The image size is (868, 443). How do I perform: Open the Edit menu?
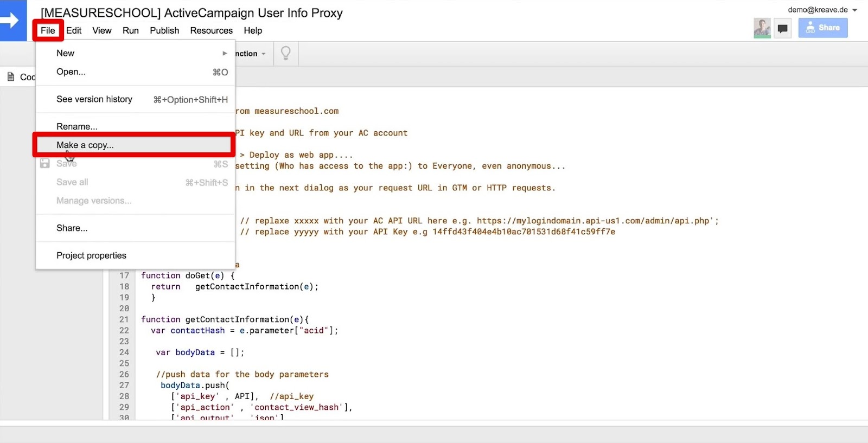pyautogui.click(x=74, y=30)
